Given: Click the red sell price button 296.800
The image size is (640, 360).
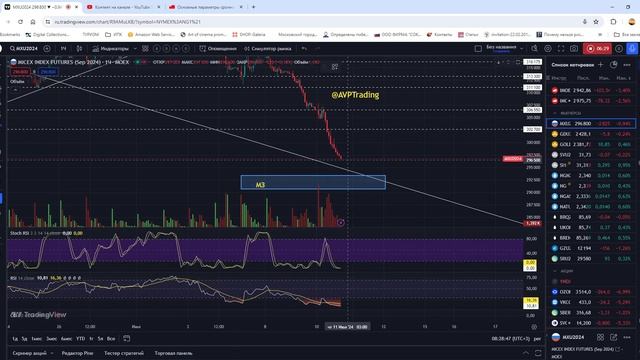Looking at the screenshot, I should point(20,72).
